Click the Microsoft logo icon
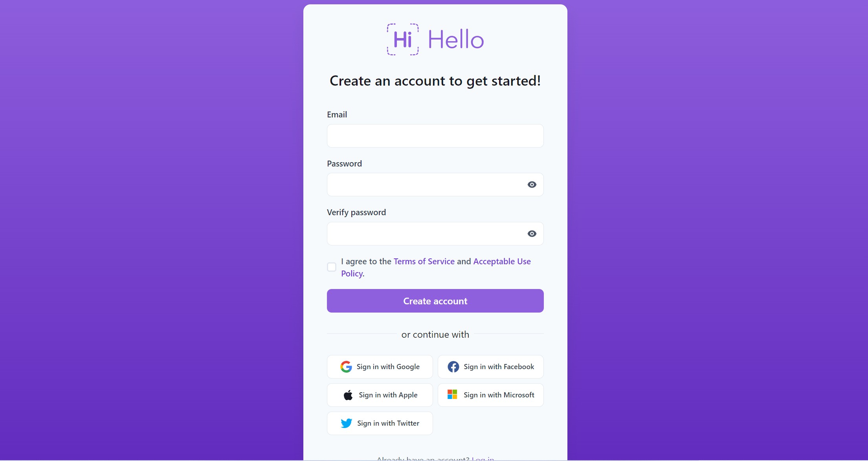 (x=452, y=394)
